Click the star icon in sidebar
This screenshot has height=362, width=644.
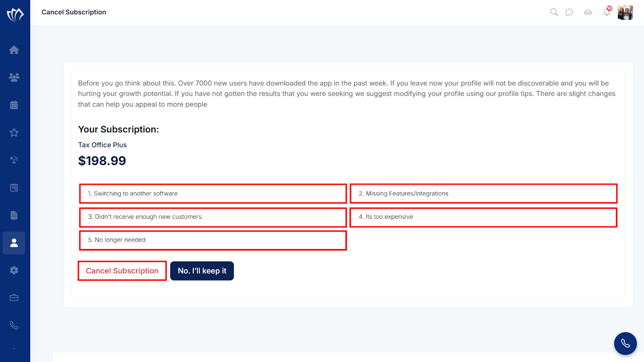(14, 132)
